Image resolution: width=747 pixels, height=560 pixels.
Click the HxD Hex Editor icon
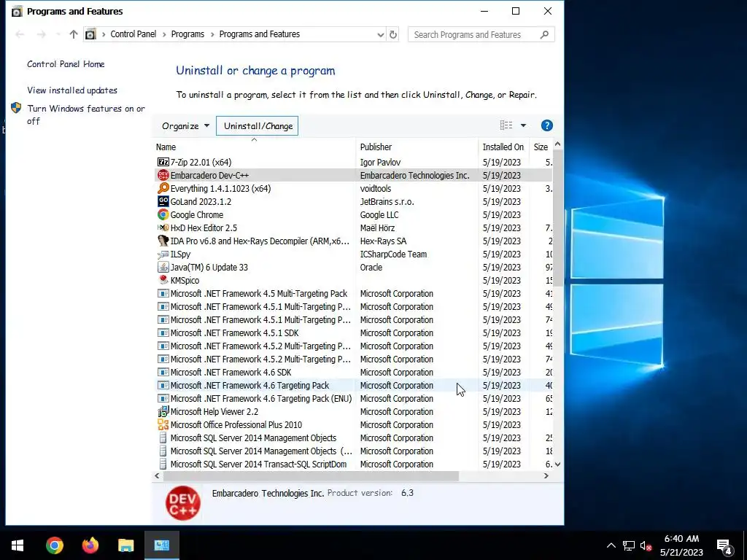point(163,227)
